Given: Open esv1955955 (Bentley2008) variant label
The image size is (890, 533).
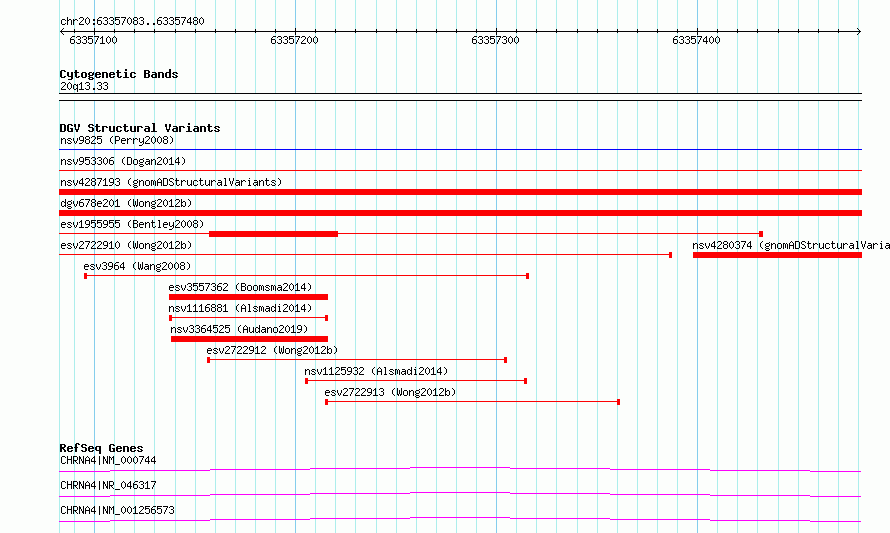Looking at the screenshot, I should point(132,224).
